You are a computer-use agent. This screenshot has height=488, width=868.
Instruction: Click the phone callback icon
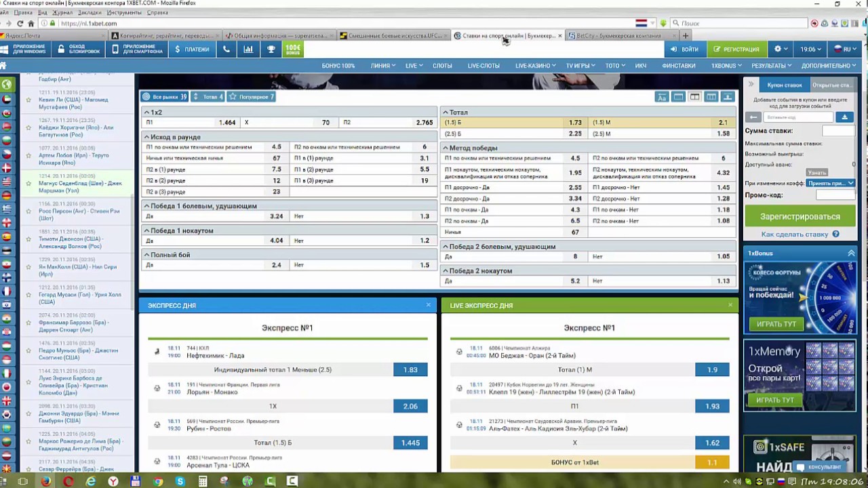click(226, 49)
